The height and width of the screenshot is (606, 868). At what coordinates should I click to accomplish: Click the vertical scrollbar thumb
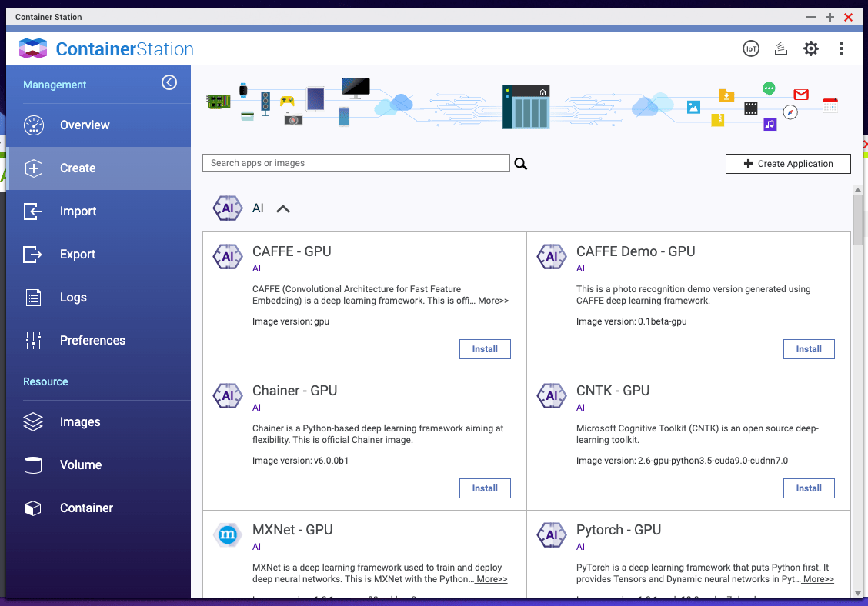pyautogui.click(x=858, y=220)
